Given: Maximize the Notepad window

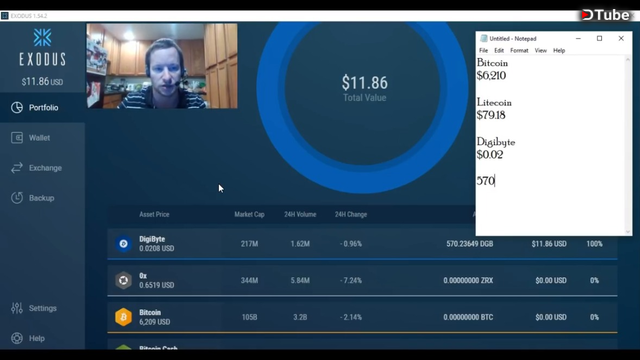Looking at the screenshot, I should 599,38.
